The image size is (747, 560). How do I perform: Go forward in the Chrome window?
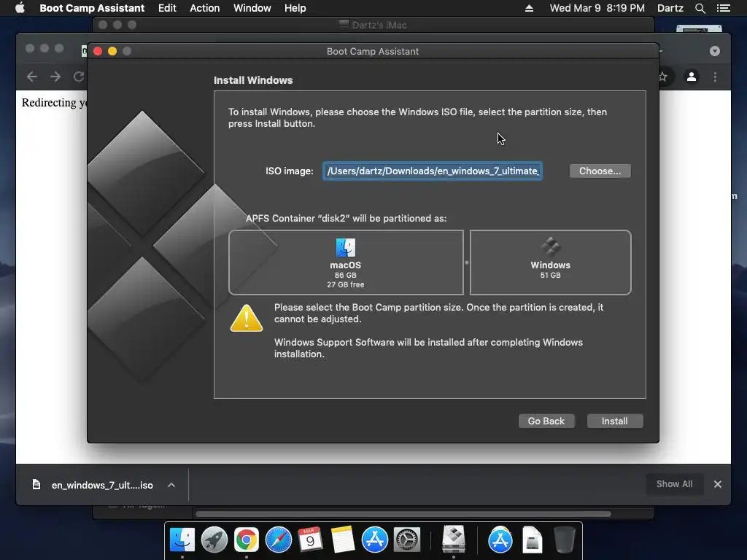click(55, 77)
